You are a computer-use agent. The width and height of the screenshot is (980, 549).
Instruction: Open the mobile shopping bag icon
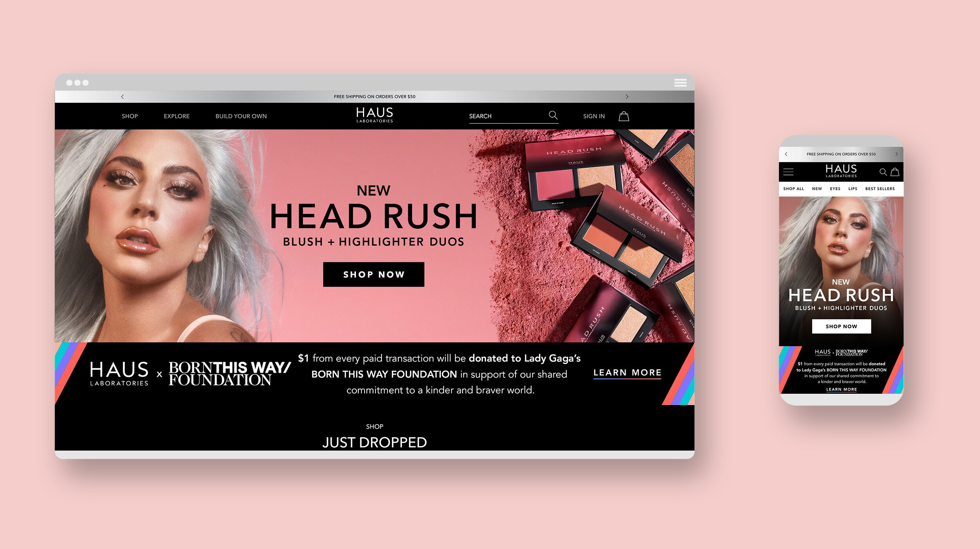click(x=895, y=172)
